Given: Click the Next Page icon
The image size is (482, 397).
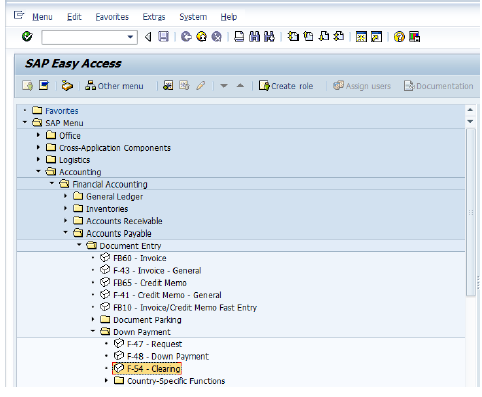Looking at the screenshot, I should tap(323, 36).
